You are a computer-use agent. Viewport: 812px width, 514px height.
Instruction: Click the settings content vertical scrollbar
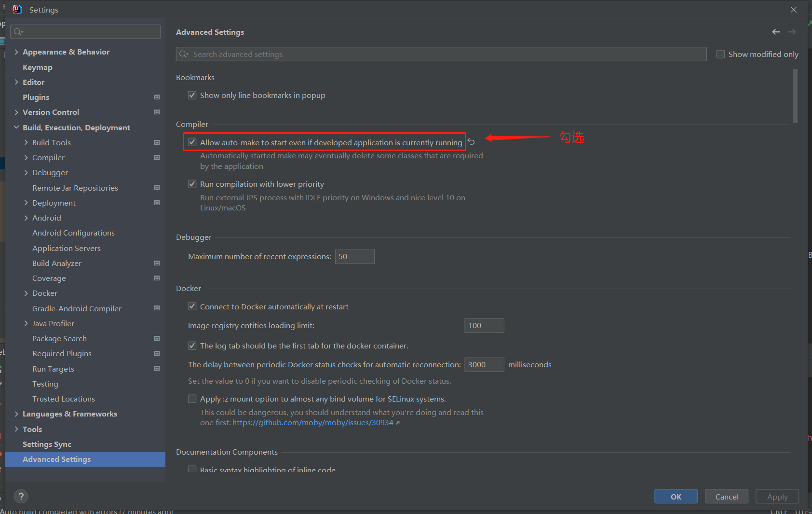point(795,97)
